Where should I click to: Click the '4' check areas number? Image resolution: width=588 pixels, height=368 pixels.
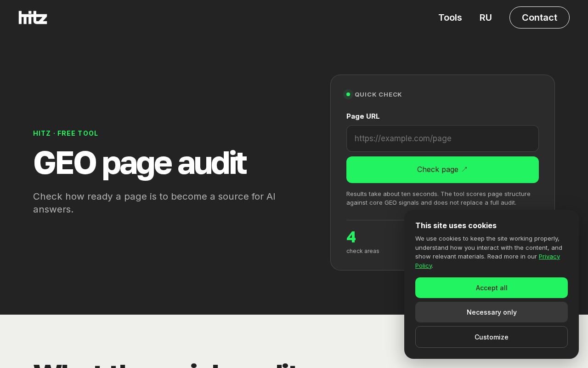click(351, 237)
